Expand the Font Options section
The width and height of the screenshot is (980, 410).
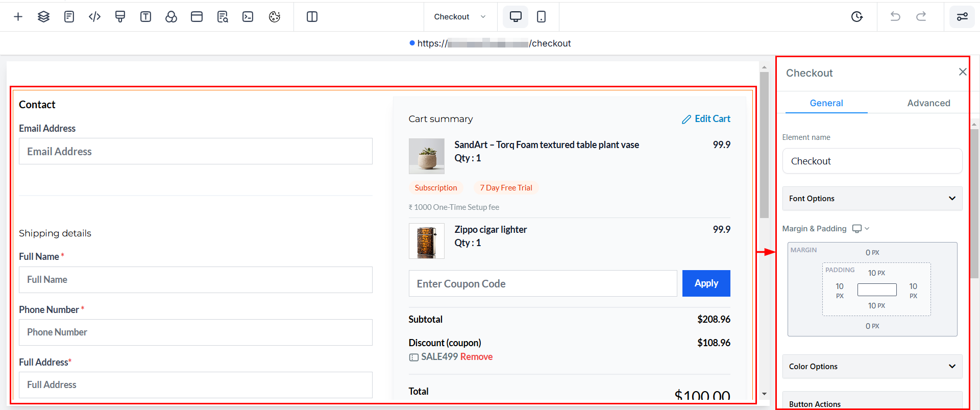(x=872, y=199)
